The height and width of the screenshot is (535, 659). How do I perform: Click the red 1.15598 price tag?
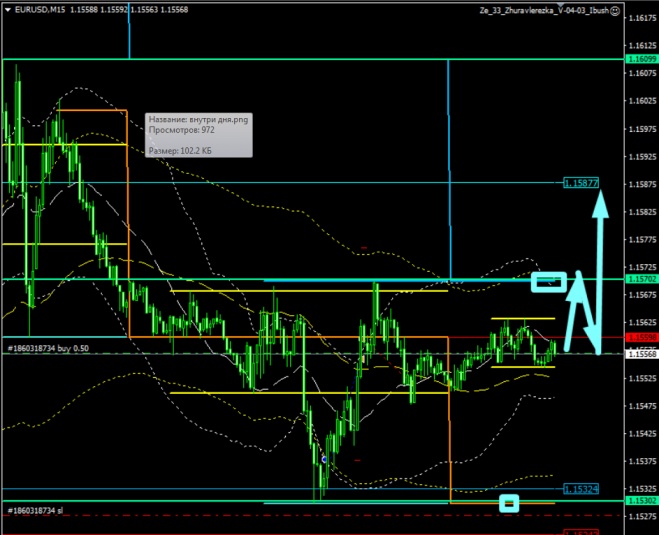click(x=640, y=337)
